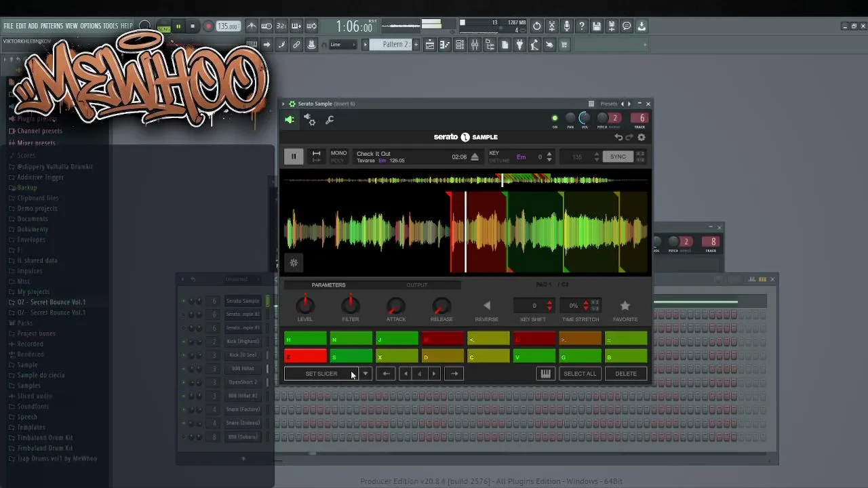The height and width of the screenshot is (488, 868).
Task: Mark pad as Favorite with star
Action: (x=625, y=306)
